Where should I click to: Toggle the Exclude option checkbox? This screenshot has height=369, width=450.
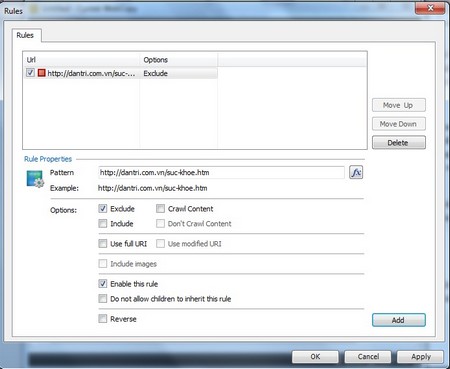click(x=103, y=209)
